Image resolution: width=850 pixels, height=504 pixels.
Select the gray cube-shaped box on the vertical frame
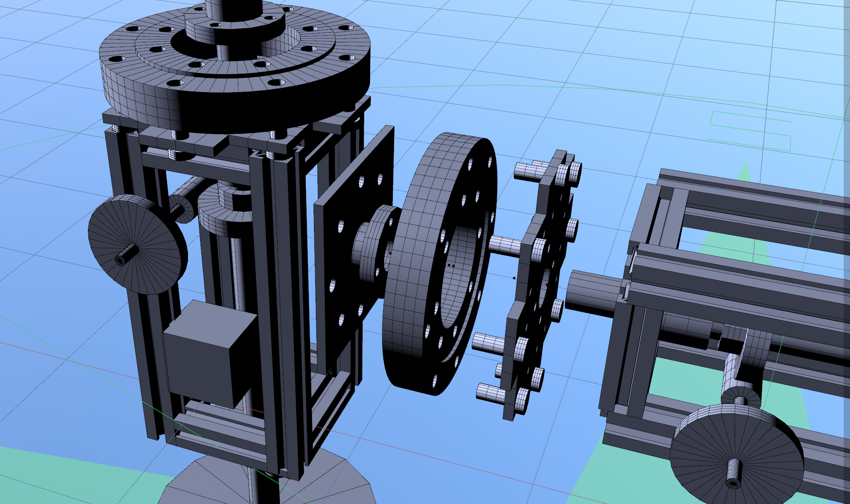[x=210, y=354]
